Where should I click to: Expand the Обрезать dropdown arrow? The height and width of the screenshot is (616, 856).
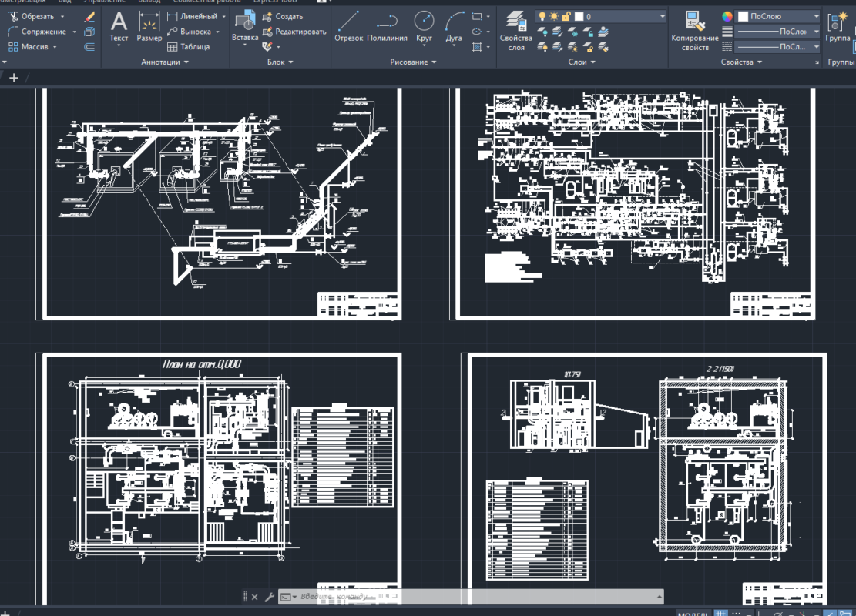coord(62,17)
